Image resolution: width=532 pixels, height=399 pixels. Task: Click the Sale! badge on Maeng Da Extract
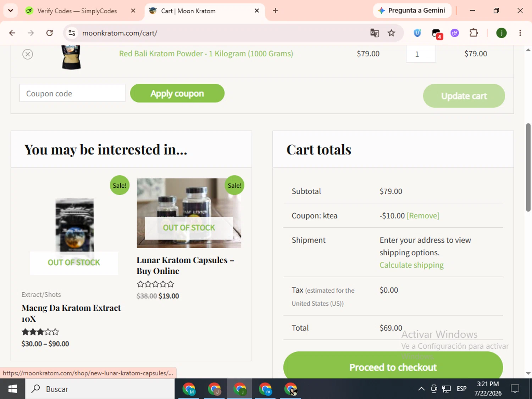[120, 185]
